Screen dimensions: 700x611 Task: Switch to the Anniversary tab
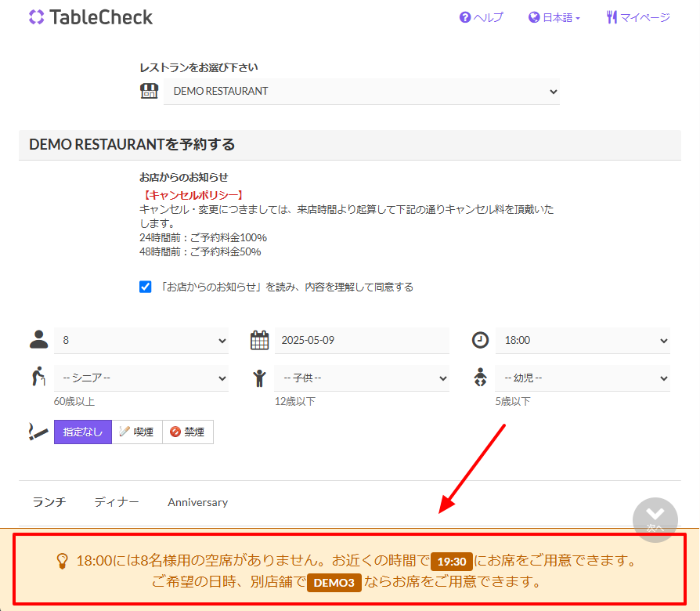[198, 502]
